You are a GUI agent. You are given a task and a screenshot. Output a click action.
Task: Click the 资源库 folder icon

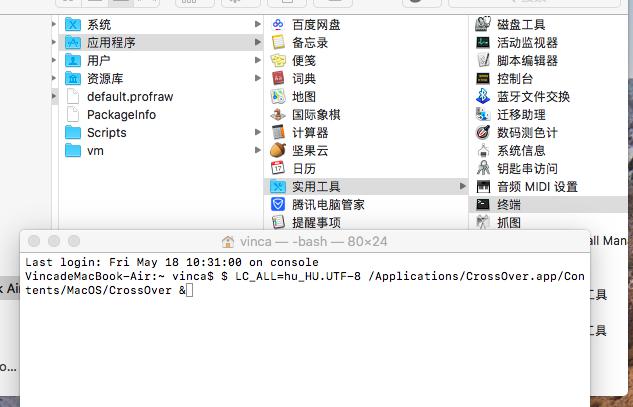point(73,78)
